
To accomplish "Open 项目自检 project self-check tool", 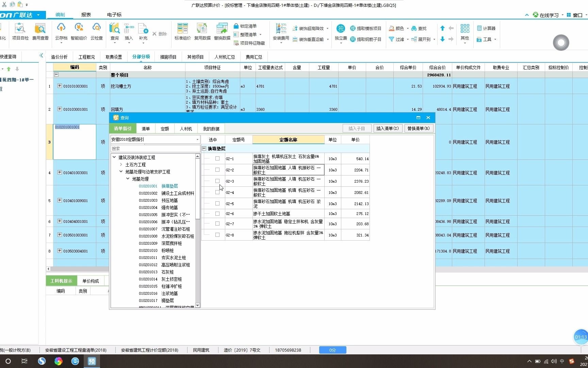I will (x=20, y=32).
